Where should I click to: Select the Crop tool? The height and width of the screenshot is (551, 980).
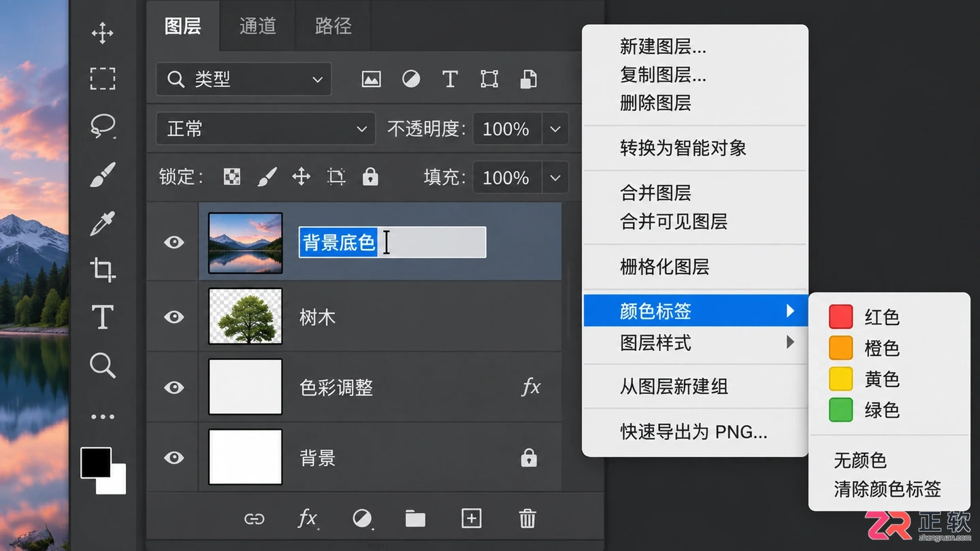click(x=103, y=270)
